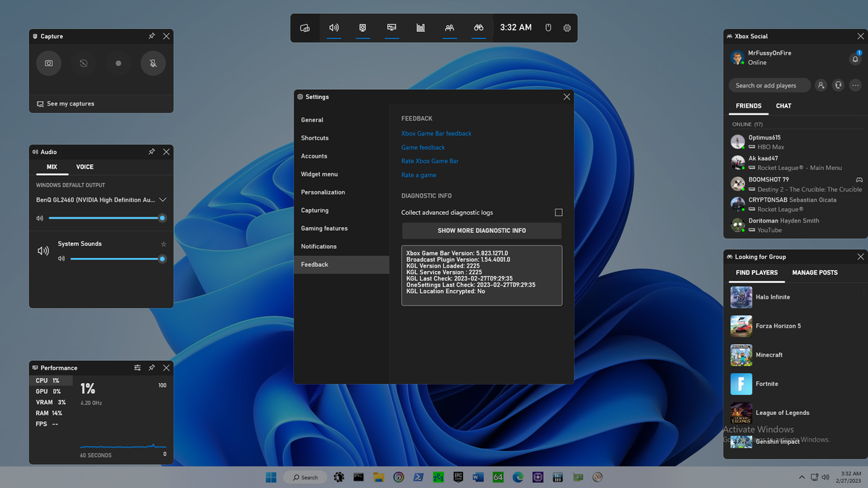Pin the Audio widget
Screen dimensions: 868x488
pos(152,152)
